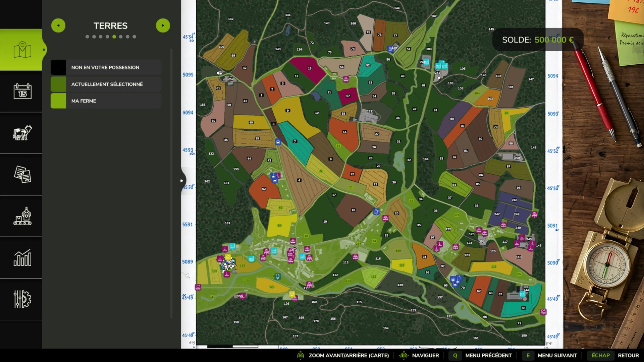644x362 pixels.
Task: Click the legend panel vertical scrollbar
Action: pyautogui.click(x=171, y=183)
